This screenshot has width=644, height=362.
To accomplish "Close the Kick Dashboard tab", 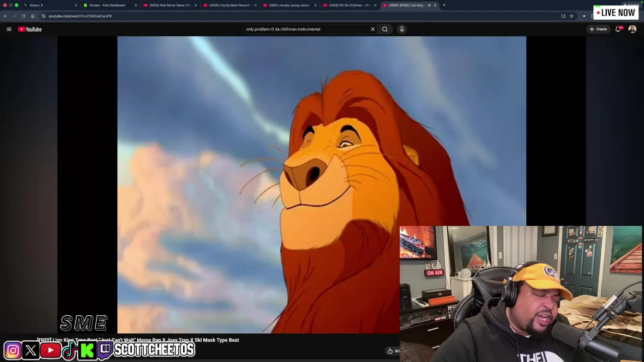I will pos(136,5).
